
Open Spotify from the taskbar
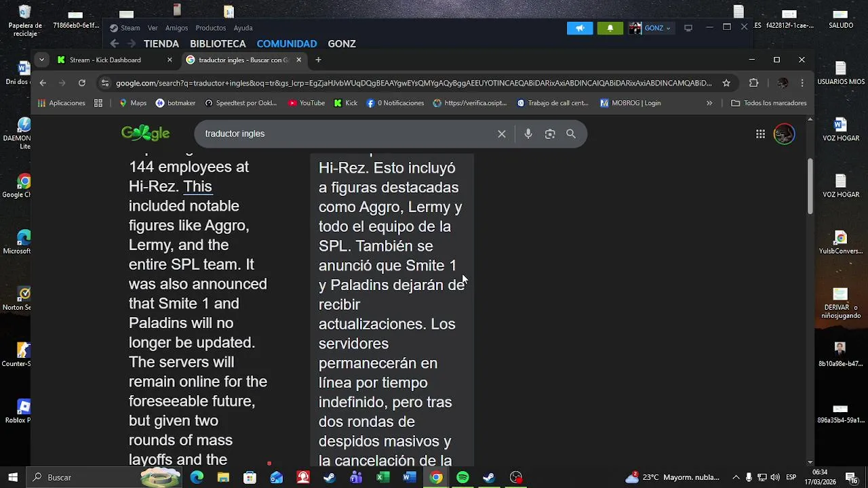(462, 477)
